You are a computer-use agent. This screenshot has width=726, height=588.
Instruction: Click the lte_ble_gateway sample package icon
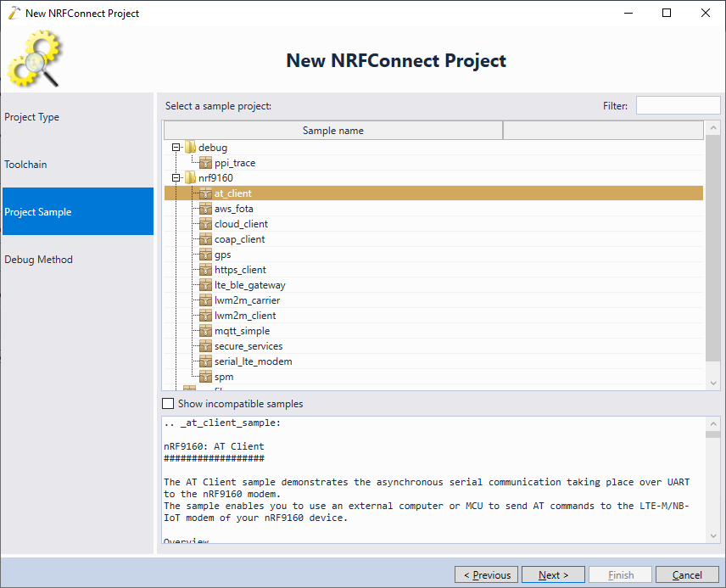click(x=205, y=285)
